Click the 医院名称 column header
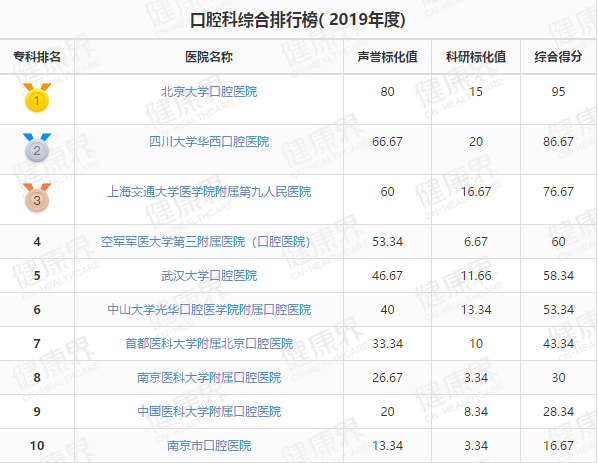This screenshot has width=598, height=463. point(209,57)
